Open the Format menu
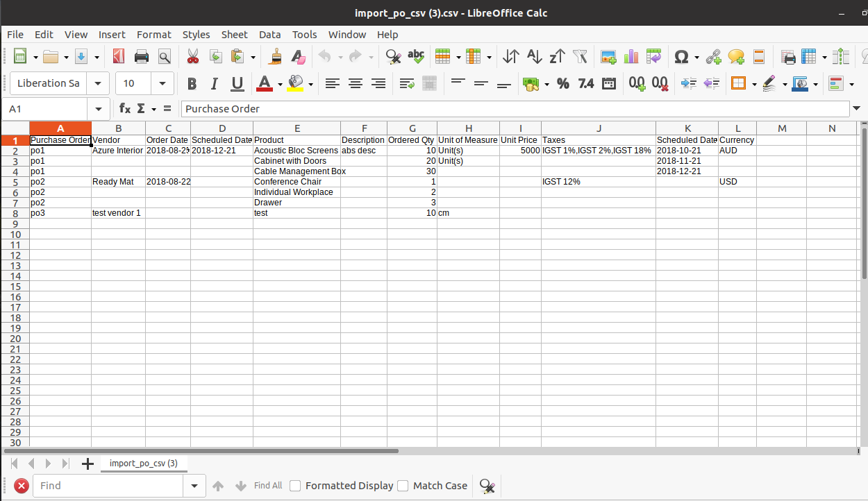This screenshot has height=501, width=868. click(x=154, y=34)
